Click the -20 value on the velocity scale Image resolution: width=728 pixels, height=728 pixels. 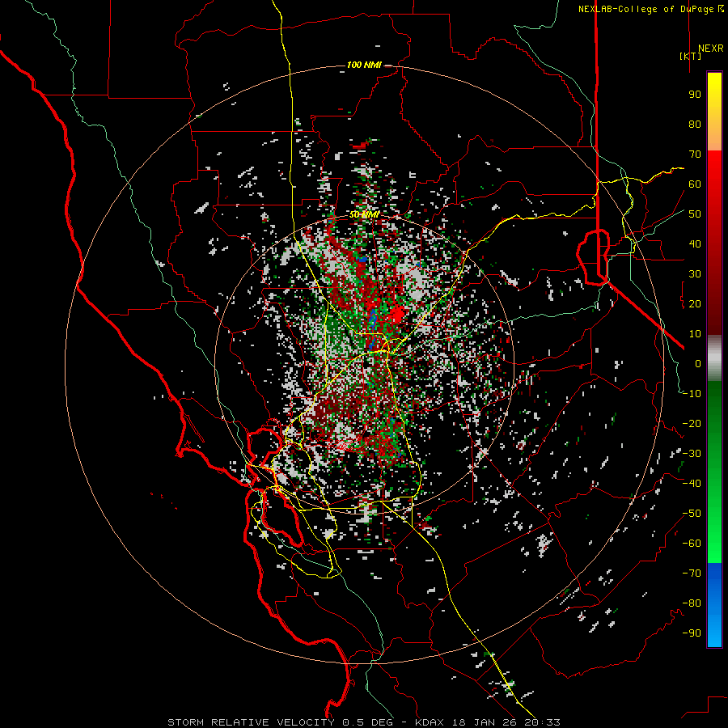click(x=692, y=424)
